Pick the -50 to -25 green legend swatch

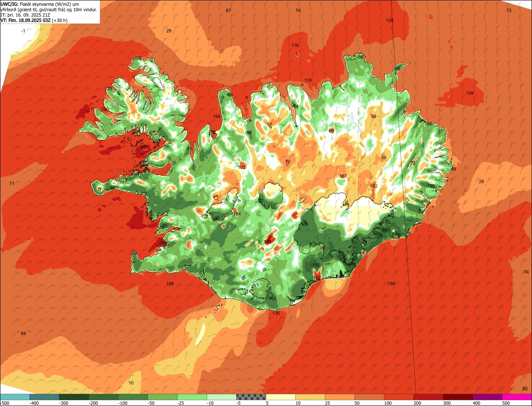[x=163, y=397]
